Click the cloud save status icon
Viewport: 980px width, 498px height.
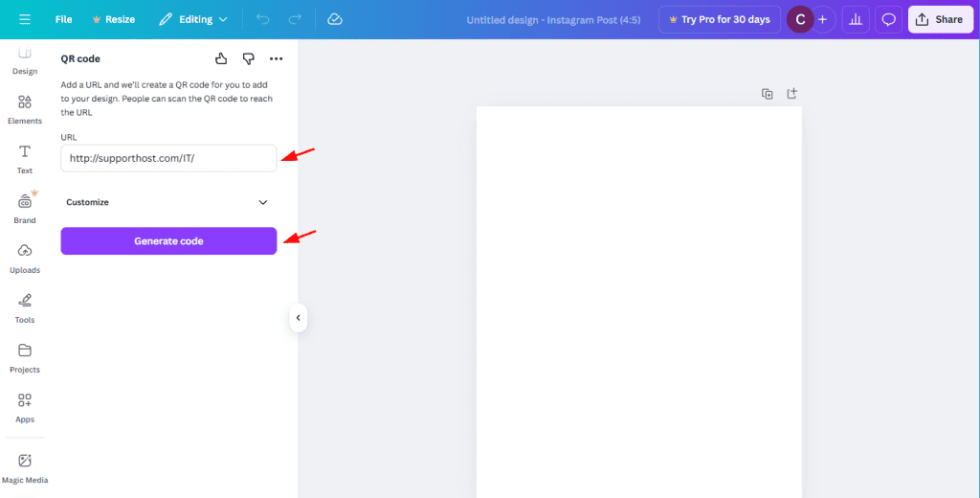coord(334,19)
